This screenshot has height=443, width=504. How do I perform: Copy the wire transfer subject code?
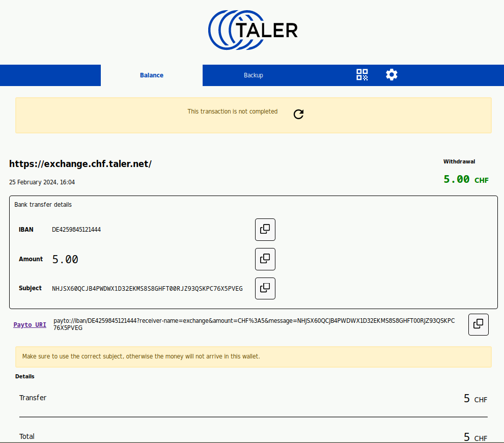point(265,288)
